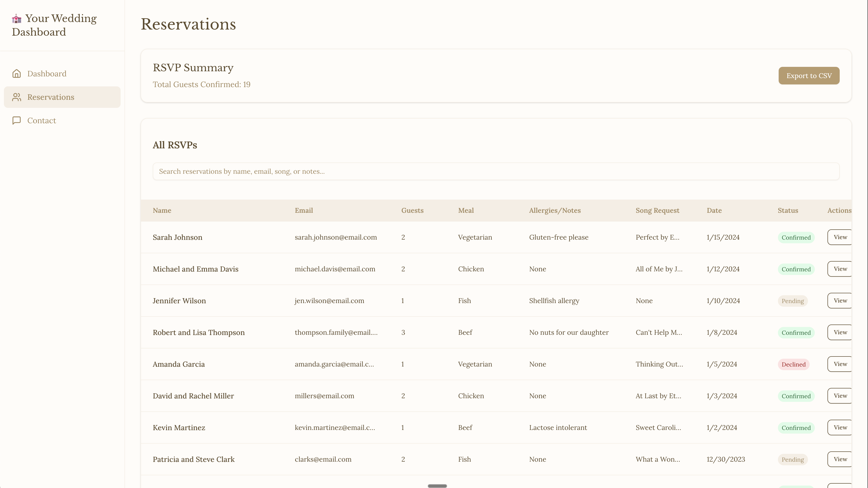Click the Declined badge on Amanda Garcia's row
The height and width of the screenshot is (488, 868).
793,364
